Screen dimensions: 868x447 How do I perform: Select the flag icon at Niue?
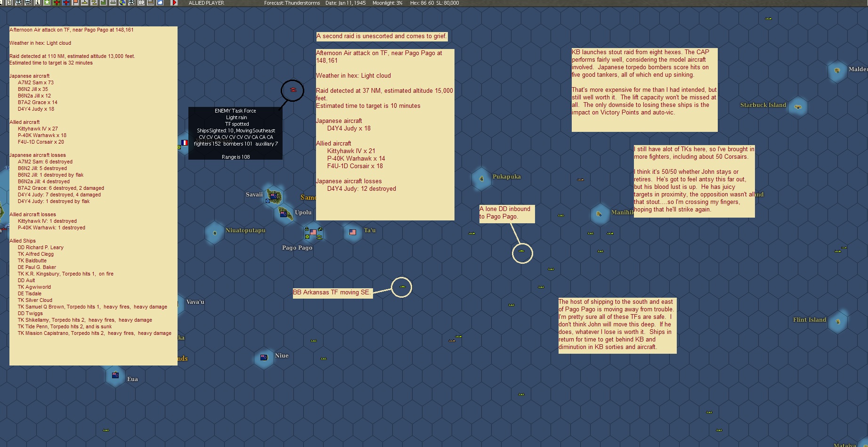point(264,358)
